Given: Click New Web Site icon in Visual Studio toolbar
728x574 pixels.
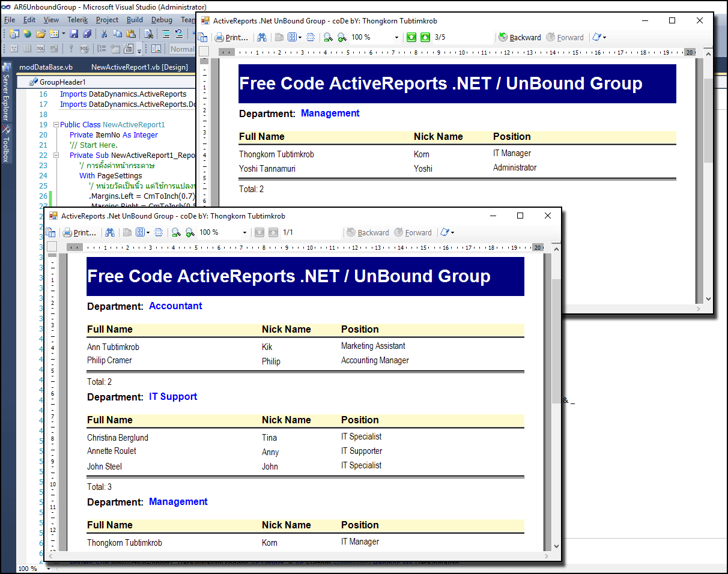Looking at the screenshot, I should pyautogui.click(x=28, y=34).
